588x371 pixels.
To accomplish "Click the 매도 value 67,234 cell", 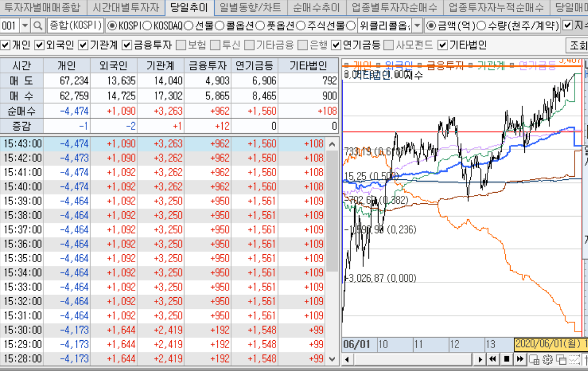I will (x=67, y=81).
